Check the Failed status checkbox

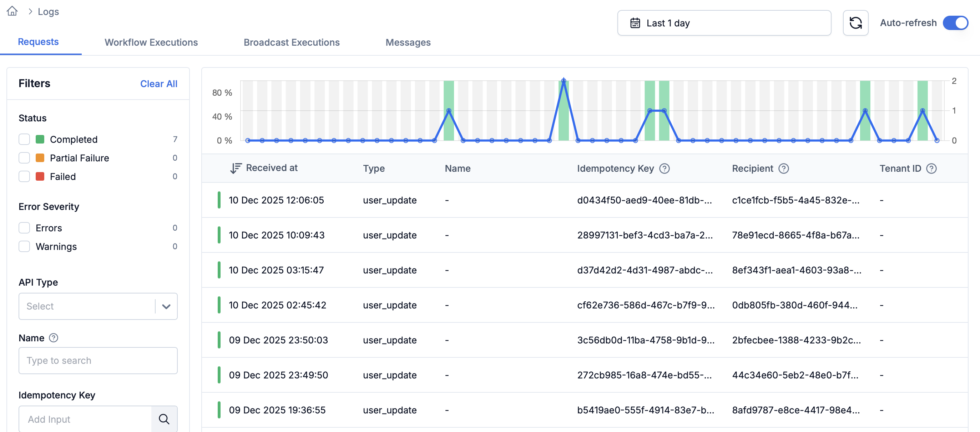coord(24,177)
